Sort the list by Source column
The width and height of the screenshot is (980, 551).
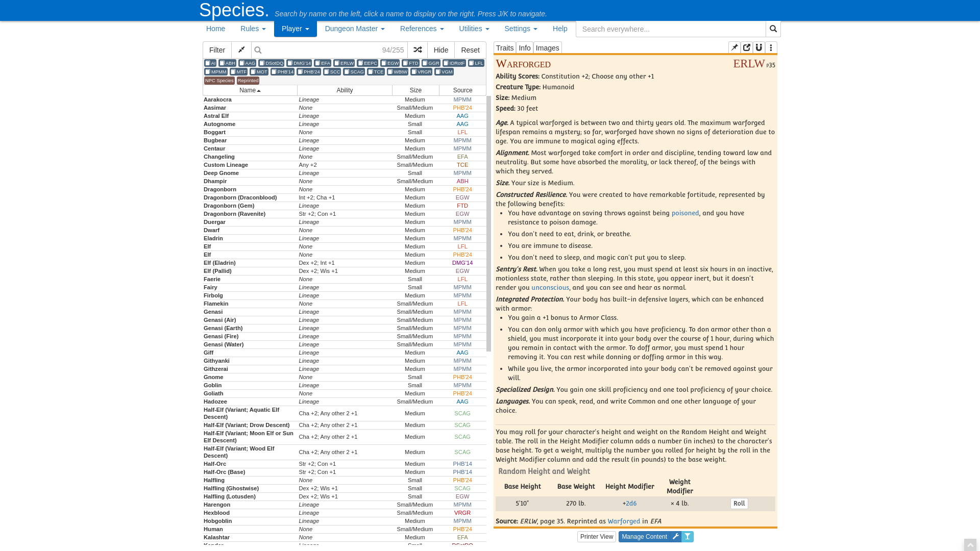click(x=463, y=90)
